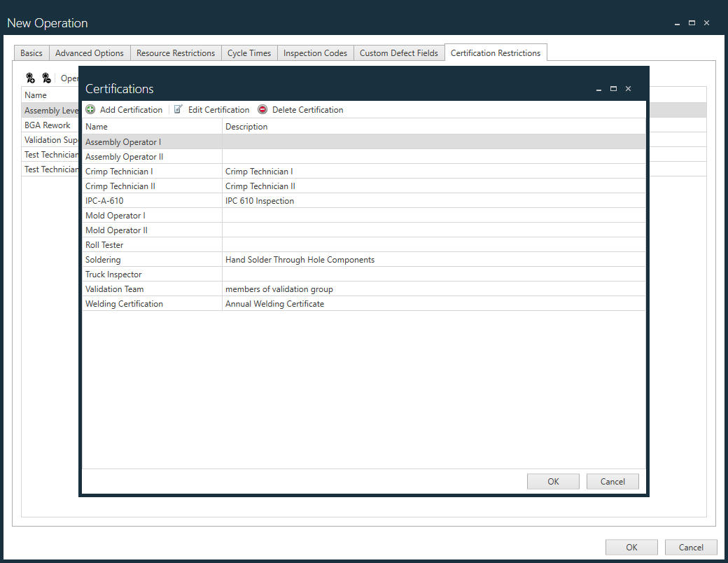Click OK in the Certifications dialog
This screenshot has width=728, height=563.
[553, 481]
